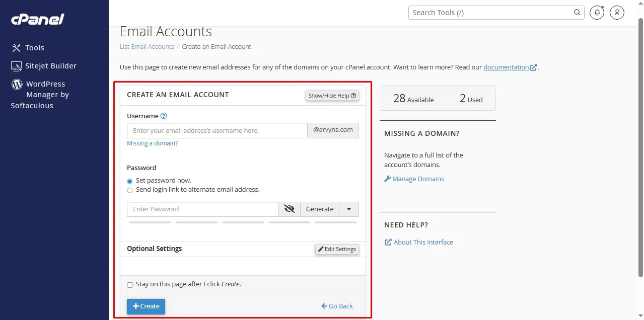Toggle the password visibility eye icon
The width and height of the screenshot is (644, 320).
289,209
